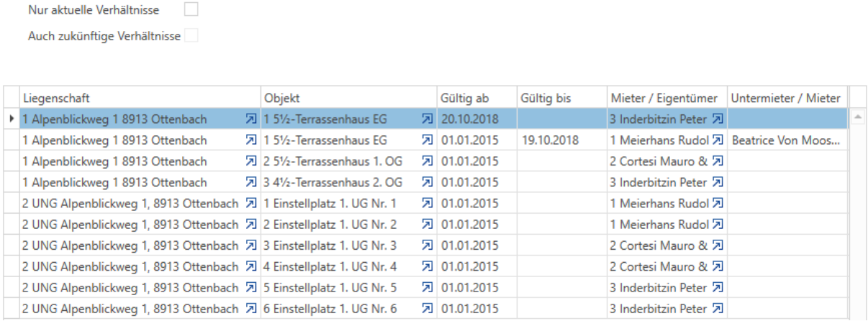The image size is (868, 321).
Task: Open Objekt link icon of Einstellplatz Nr. 5
Action: coord(427,288)
